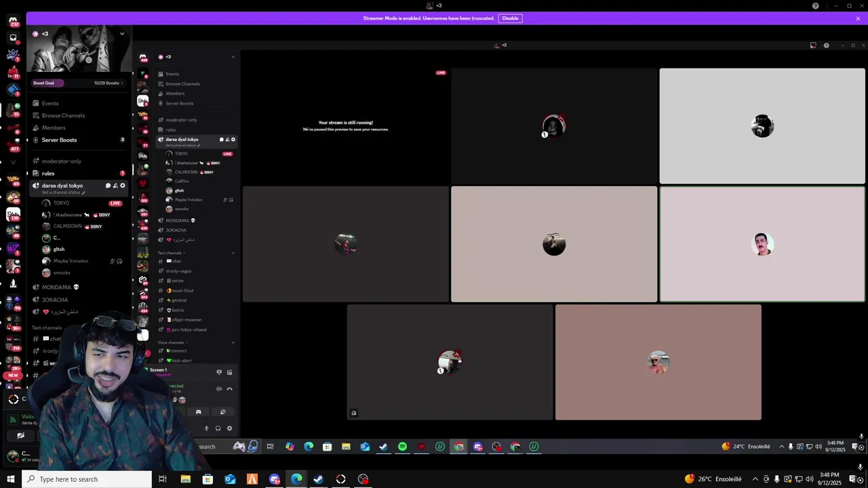Open the rules channel in outer sidebar

(48, 173)
